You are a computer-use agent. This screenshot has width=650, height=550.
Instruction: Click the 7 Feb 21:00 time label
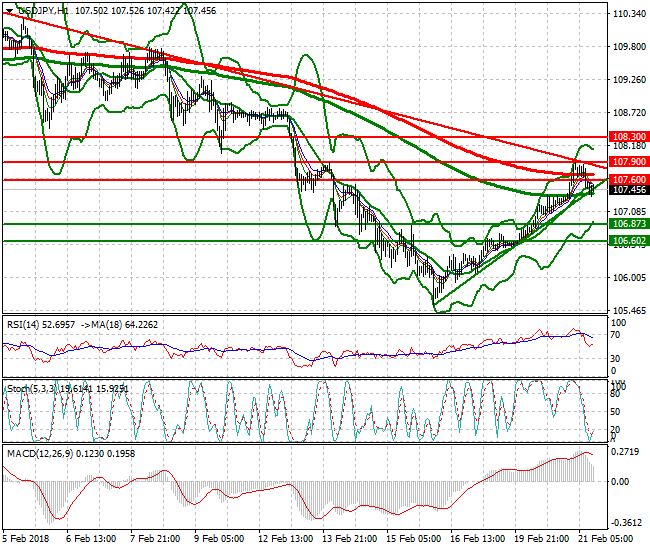tap(155, 539)
